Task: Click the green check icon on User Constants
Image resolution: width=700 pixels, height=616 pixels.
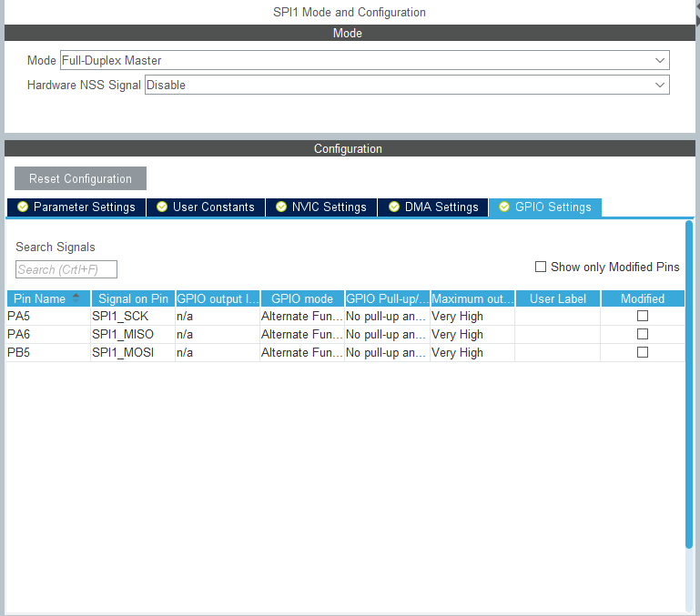Action: (x=162, y=207)
